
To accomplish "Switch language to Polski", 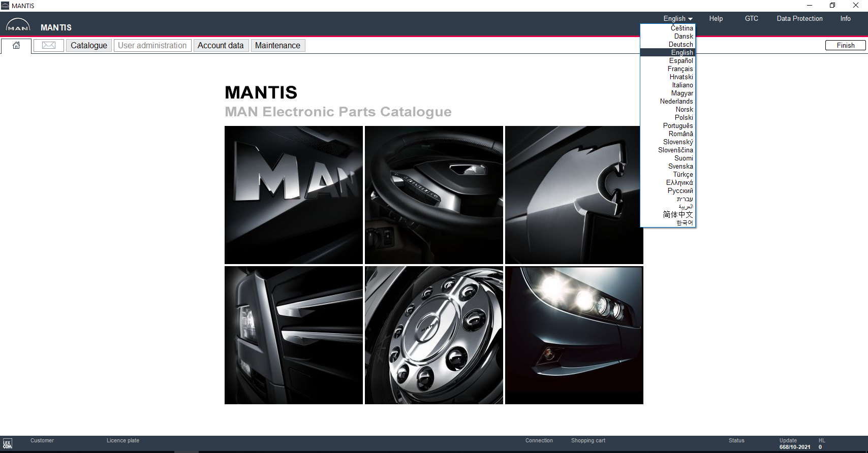I will point(668,117).
